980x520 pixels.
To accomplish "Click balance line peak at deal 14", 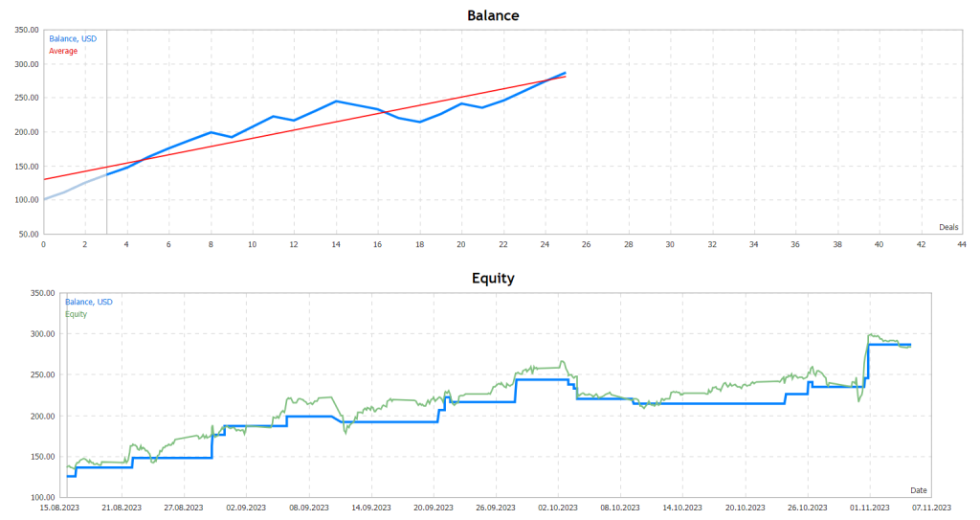I will tap(335, 101).
